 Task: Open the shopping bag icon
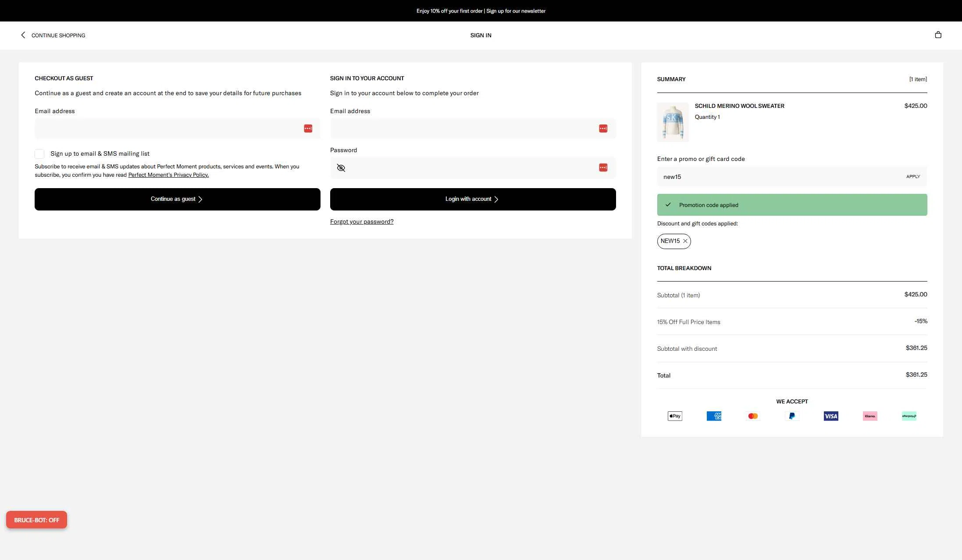tap(938, 35)
